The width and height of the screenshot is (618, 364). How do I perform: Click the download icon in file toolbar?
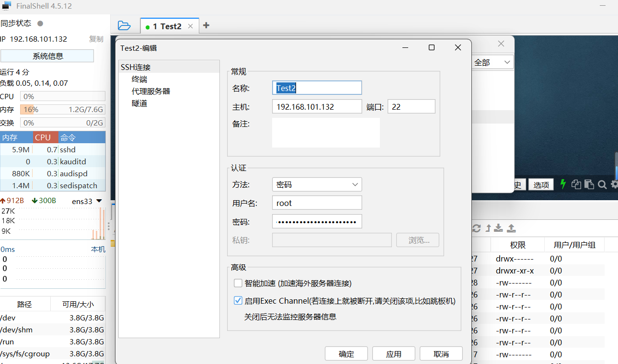(x=499, y=228)
